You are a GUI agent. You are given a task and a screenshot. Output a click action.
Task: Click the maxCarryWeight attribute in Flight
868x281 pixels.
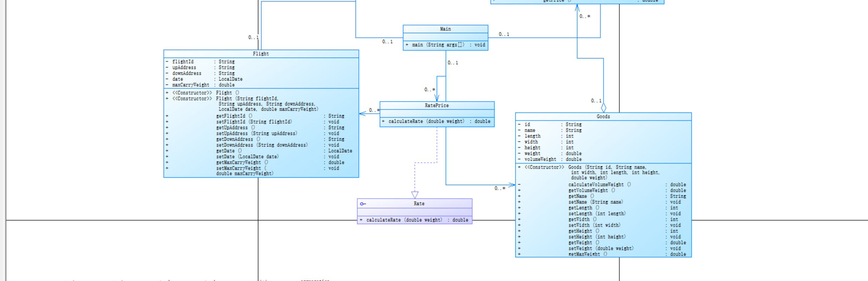tap(200, 85)
